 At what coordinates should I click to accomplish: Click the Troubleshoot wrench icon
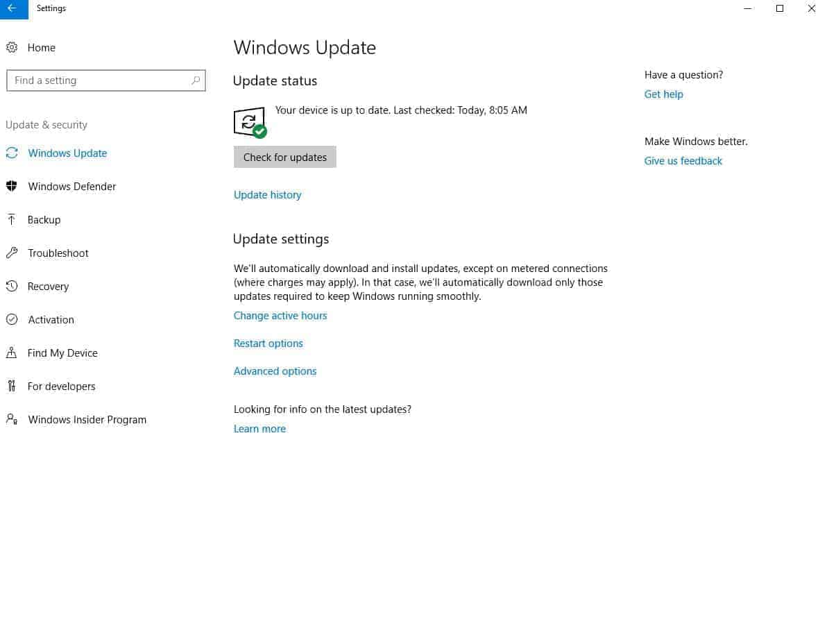[x=12, y=253]
